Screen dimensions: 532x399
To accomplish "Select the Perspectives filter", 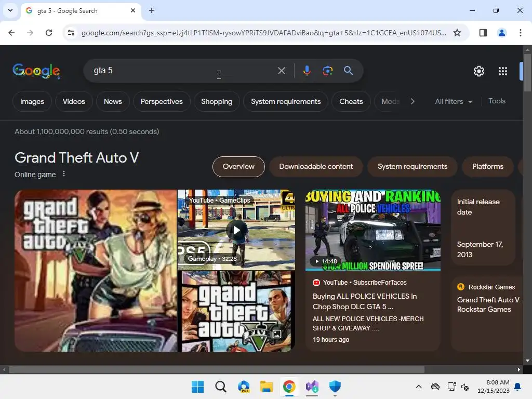I will [162, 101].
